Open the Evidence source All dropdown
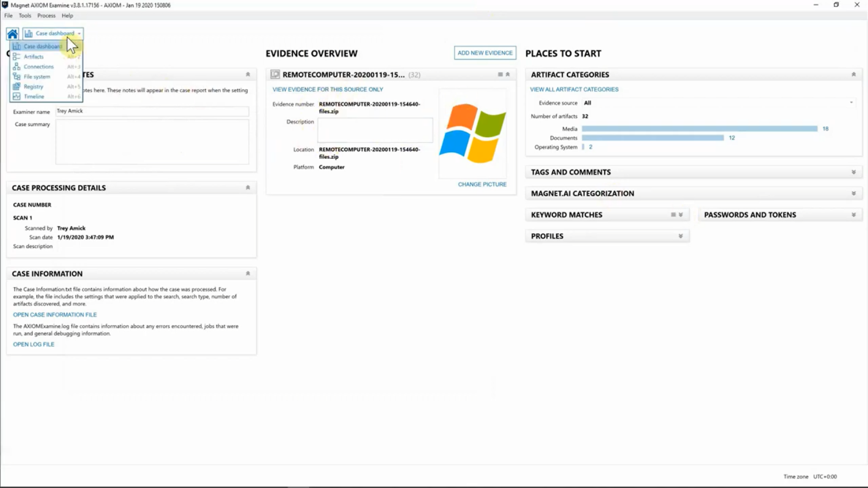Viewport: 868px width, 488px height. [x=718, y=103]
